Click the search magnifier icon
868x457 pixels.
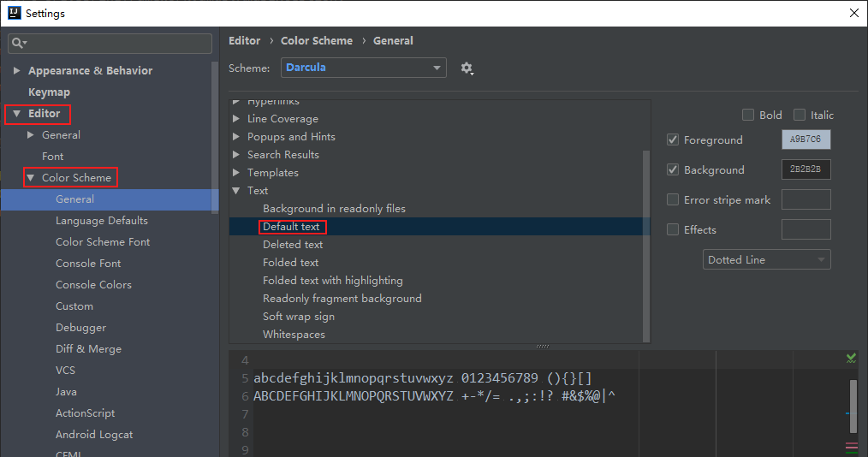(x=19, y=43)
